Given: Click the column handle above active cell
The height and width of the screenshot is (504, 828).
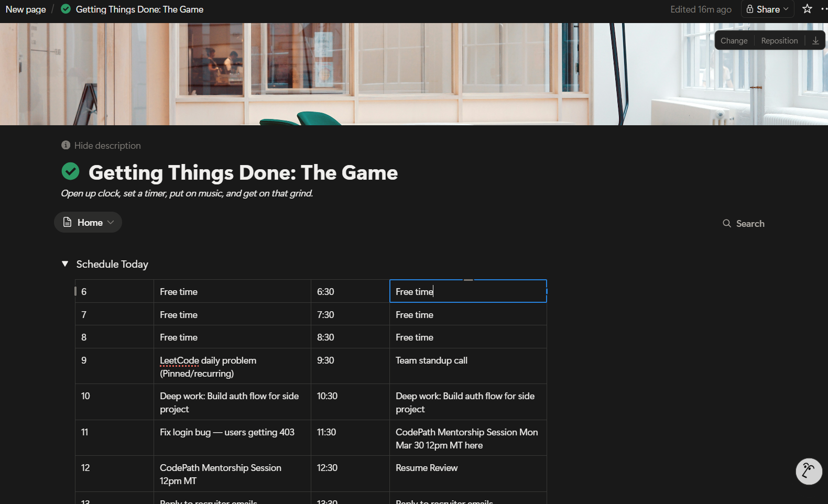Looking at the screenshot, I should pos(469,280).
